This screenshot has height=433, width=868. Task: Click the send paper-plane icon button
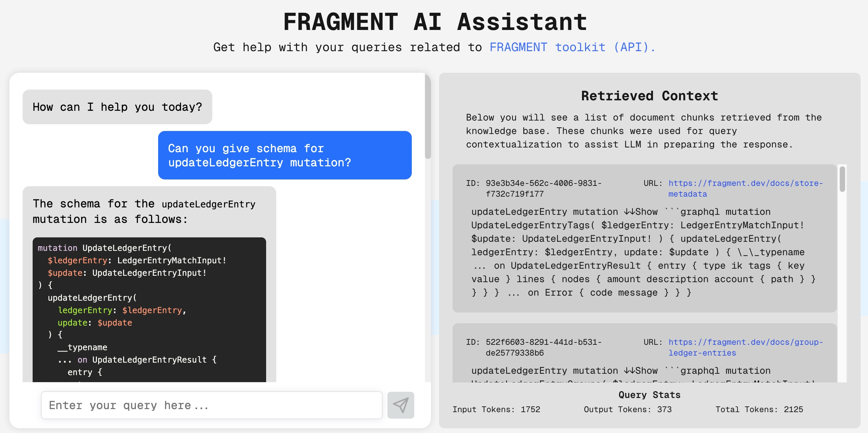(400, 405)
